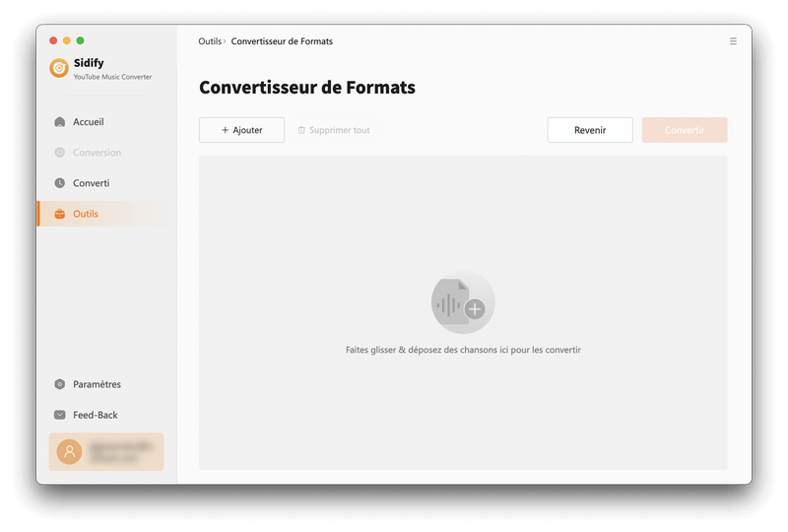788x532 pixels.
Task: Select the Outils toolbox icon
Action: click(60, 214)
